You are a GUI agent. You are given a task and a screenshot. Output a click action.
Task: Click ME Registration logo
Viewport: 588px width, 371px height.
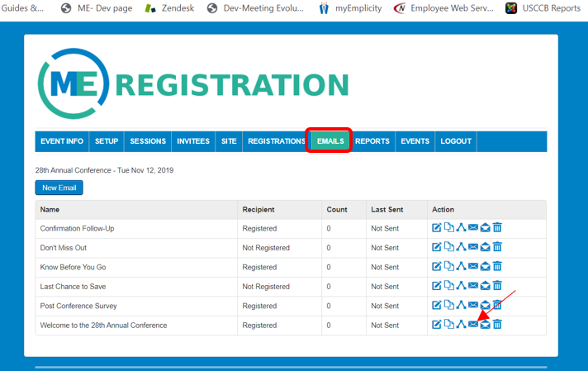pyautogui.click(x=193, y=84)
